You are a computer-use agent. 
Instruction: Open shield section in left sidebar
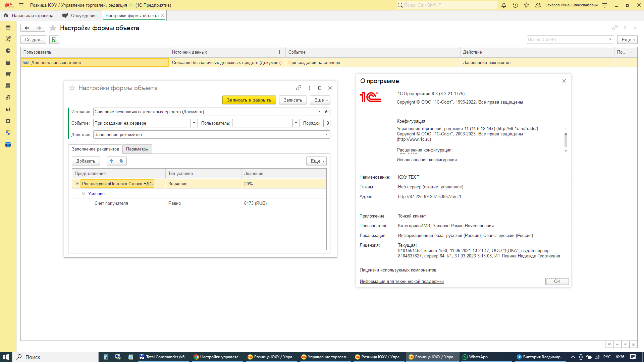pos(8,133)
